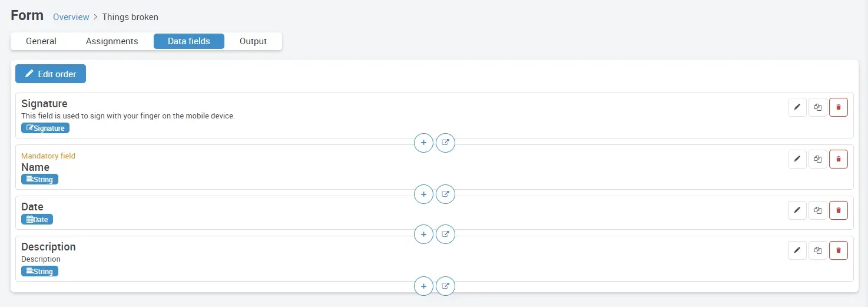Edit the Date field with pencil icon

tap(797, 210)
